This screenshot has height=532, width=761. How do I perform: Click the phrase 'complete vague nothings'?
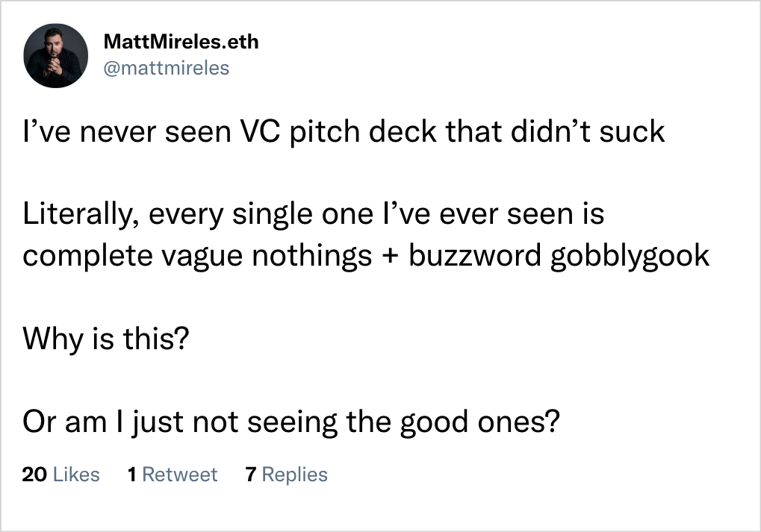(197, 256)
